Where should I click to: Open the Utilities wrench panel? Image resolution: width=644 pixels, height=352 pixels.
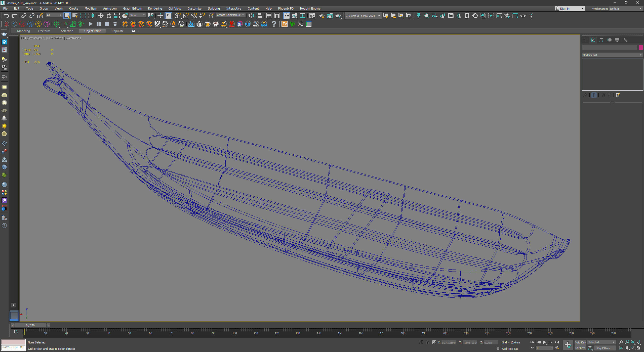pyautogui.click(x=625, y=40)
